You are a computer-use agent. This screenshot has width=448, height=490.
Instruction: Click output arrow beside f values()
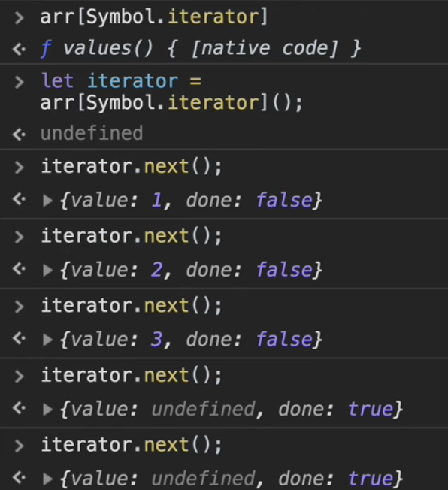19,49
